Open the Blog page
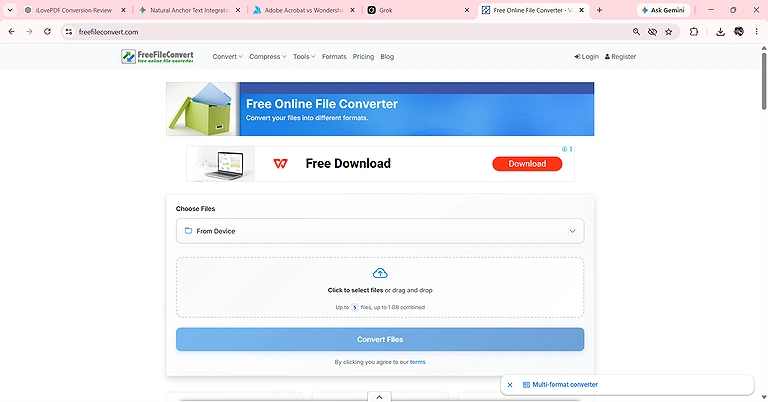 coord(387,57)
